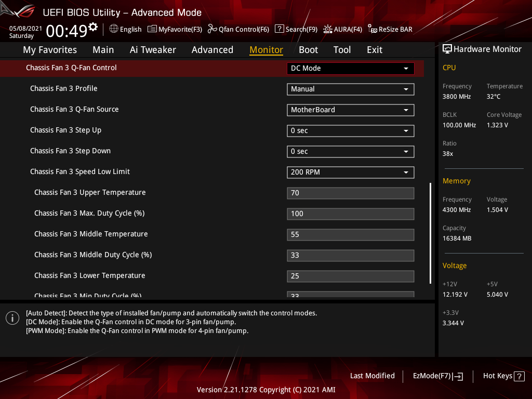Click the Memory frequency value 4300 MHz
Image resolution: width=532 pixels, height=399 pixels.
click(457, 210)
